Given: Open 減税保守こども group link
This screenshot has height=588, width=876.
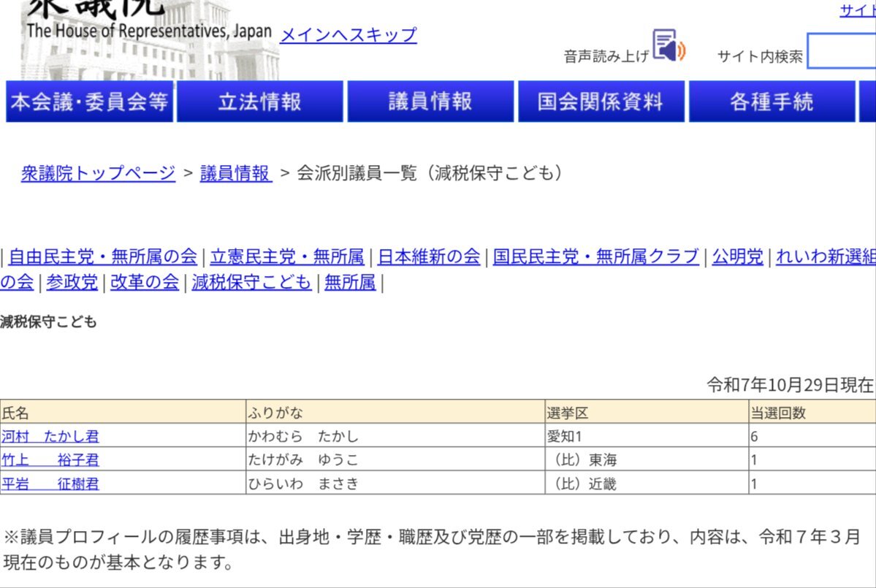Looking at the screenshot, I should click(251, 282).
